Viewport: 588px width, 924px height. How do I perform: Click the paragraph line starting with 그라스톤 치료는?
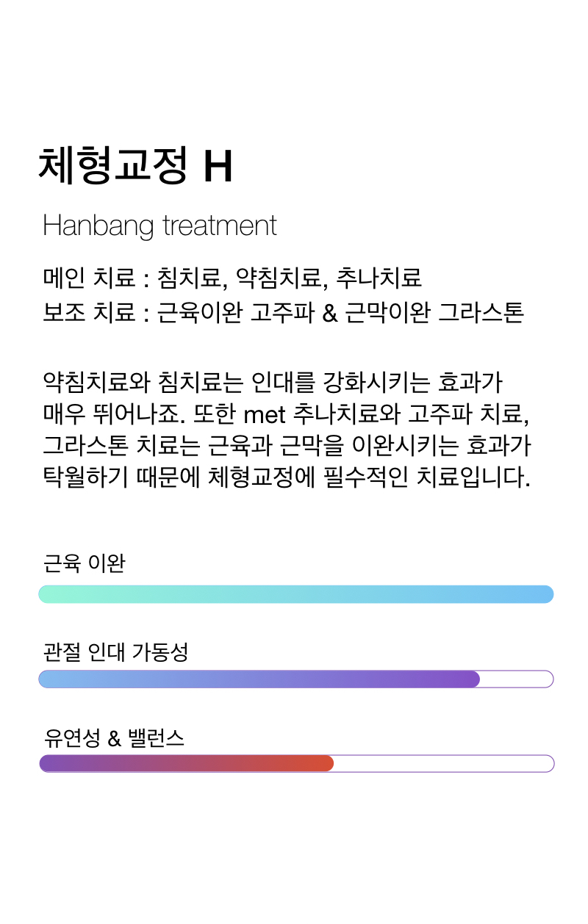coord(287,445)
